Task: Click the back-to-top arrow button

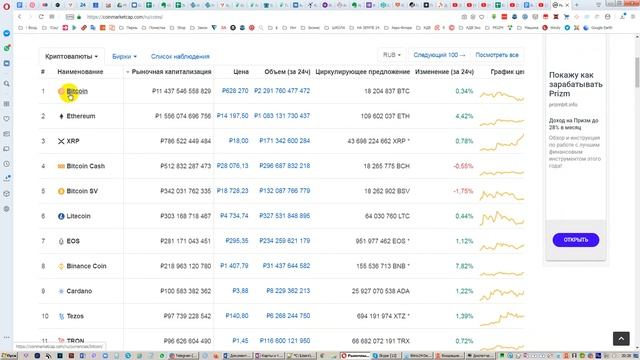Action: click(621, 338)
